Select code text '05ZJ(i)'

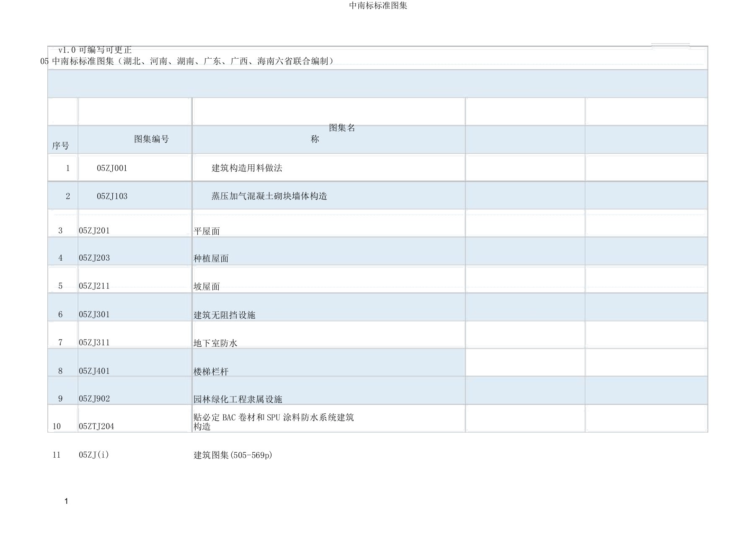click(94, 455)
